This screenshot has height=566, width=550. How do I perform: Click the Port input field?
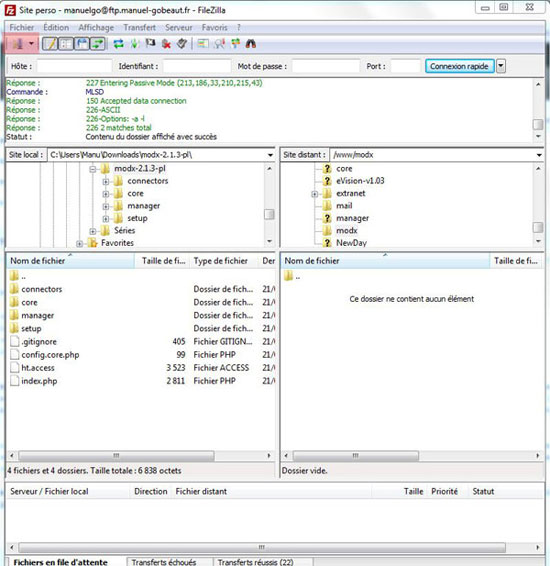406,66
